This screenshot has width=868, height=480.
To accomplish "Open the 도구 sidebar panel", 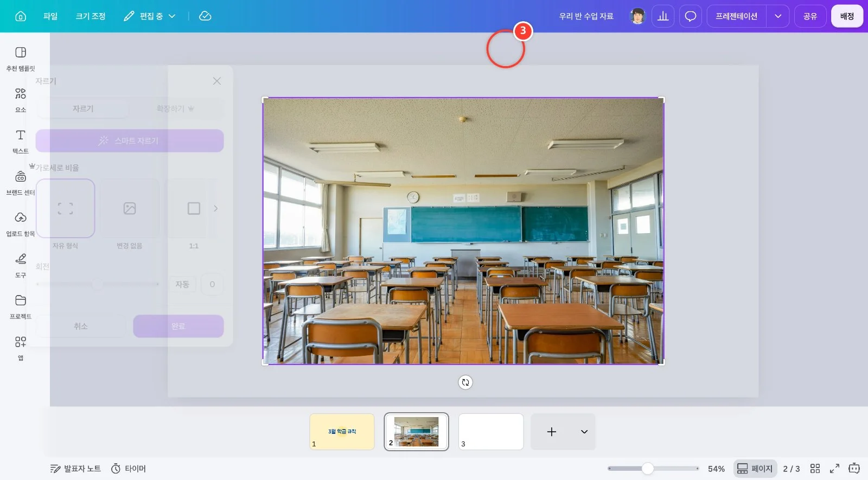I will click(x=21, y=266).
